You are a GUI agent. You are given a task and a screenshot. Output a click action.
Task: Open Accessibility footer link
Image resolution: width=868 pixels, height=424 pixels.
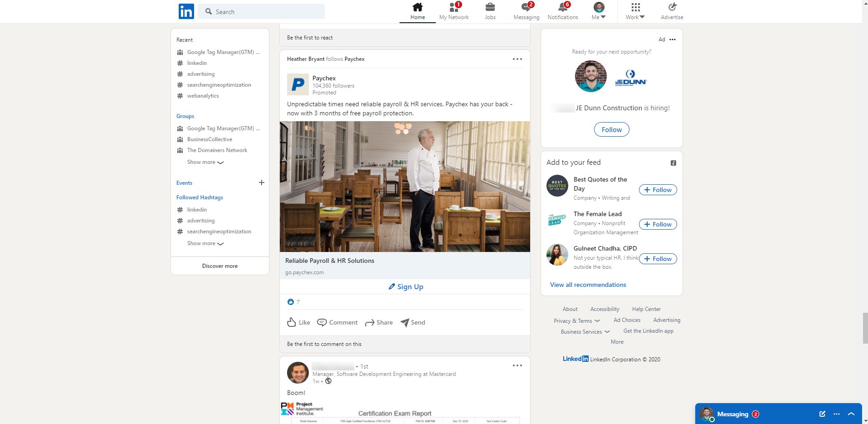(x=605, y=309)
